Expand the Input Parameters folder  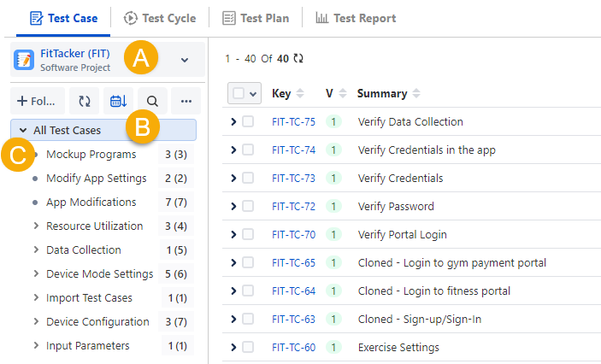pyautogui.click(x=36, y=345)
